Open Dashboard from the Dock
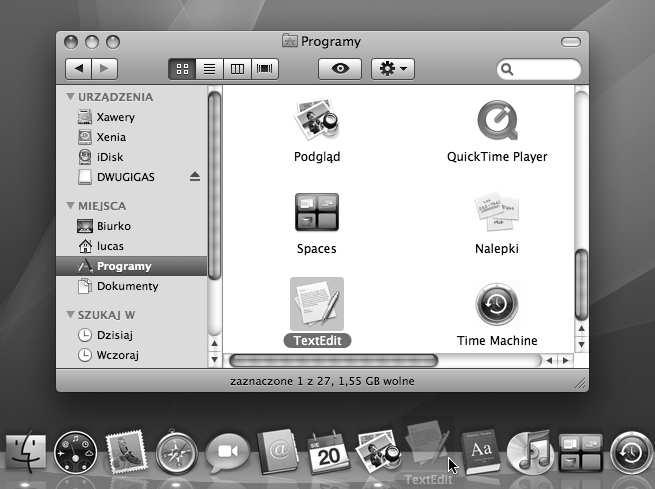The width and height of the screenshot is (655, 489). [75, 453]
